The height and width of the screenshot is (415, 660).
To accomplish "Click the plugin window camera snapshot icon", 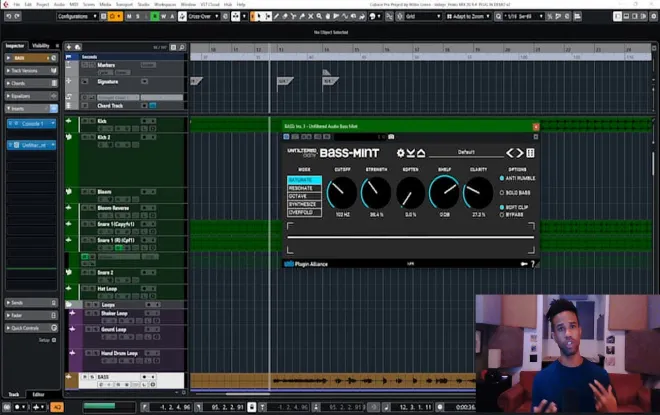I will [391, 137].
